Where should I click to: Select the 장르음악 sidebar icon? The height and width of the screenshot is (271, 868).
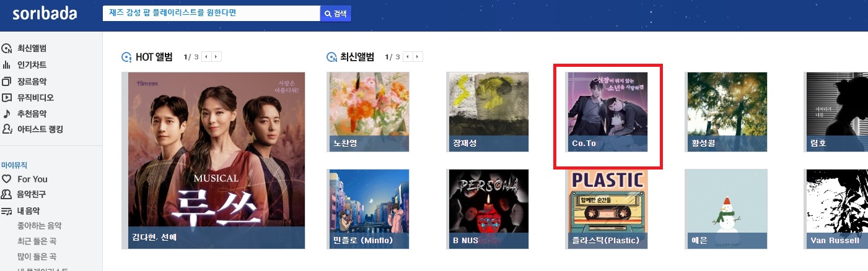[x=7, y=81]
